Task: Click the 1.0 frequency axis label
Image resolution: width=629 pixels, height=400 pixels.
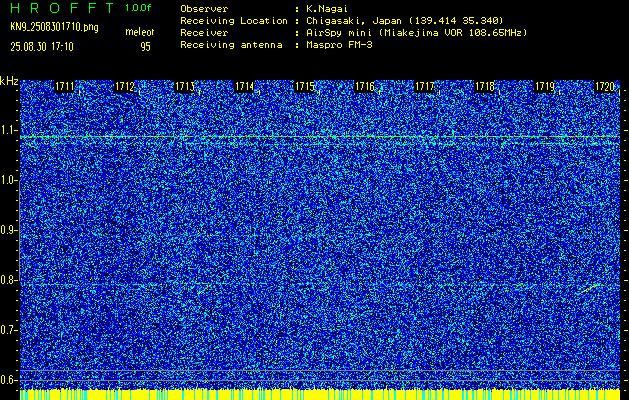Action: point(9,180)
